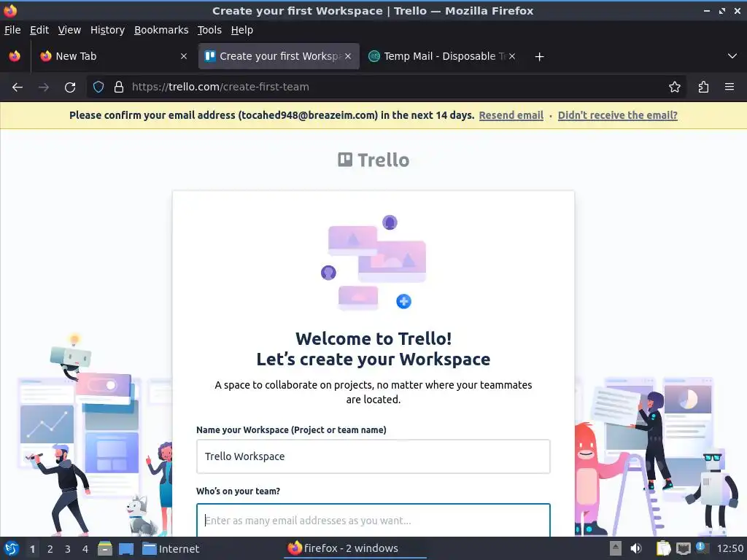Open the Internet folder in taskbar
Viewport: 747px width, 560px height.
point(171,548)
